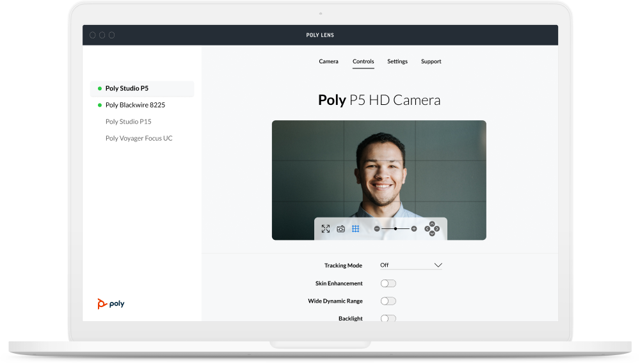Switch to the Camera tab

coord(328,61)
